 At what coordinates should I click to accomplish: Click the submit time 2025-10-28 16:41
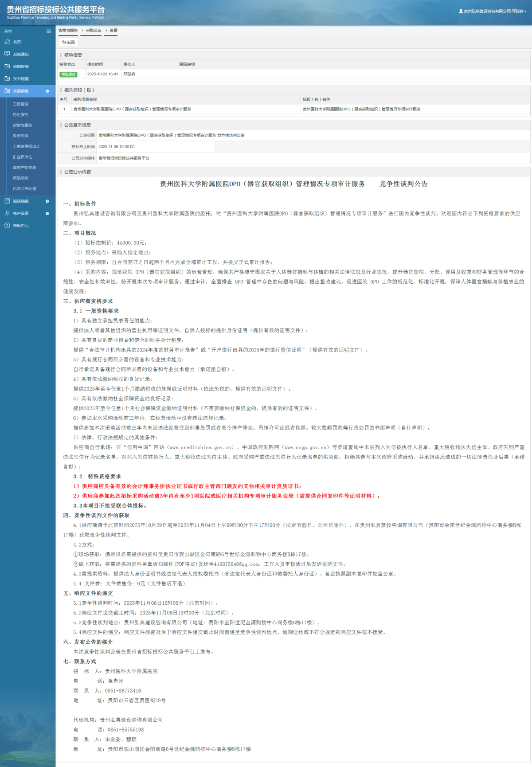(103, 74)
